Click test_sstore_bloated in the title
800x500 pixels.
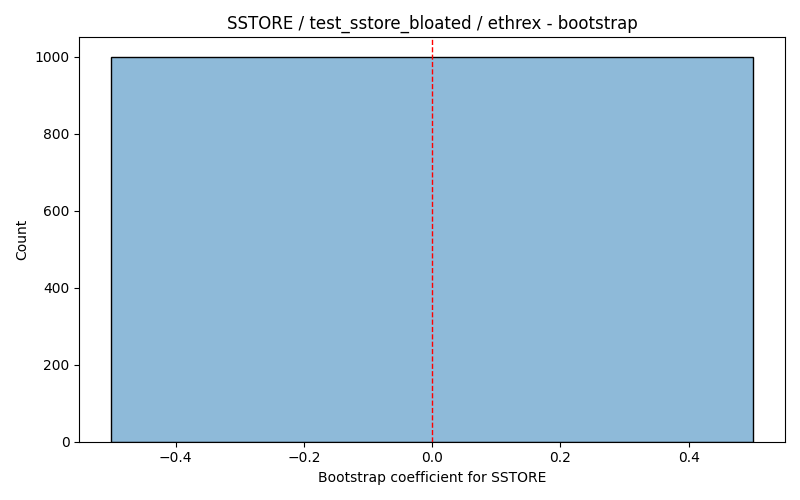click(390, 23)
